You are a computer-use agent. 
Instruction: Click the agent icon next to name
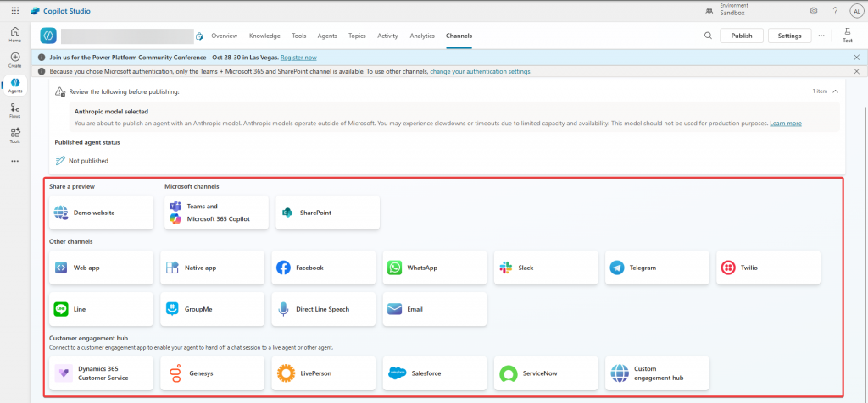48,36
